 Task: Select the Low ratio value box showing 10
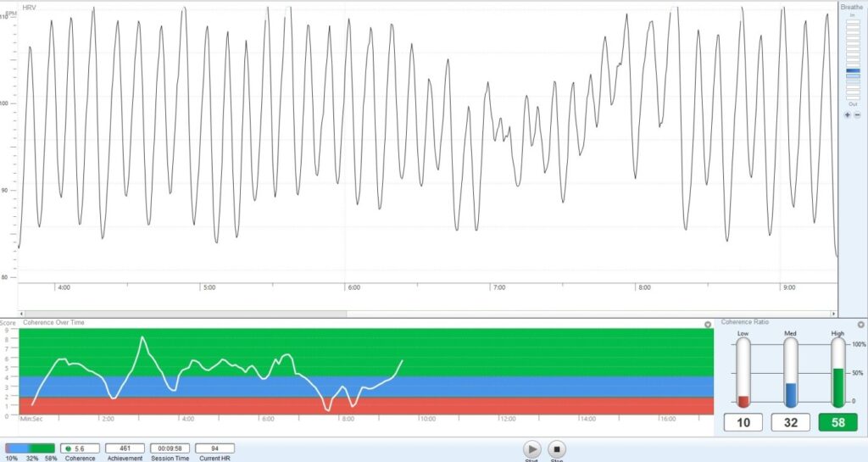tap(743, 422)
